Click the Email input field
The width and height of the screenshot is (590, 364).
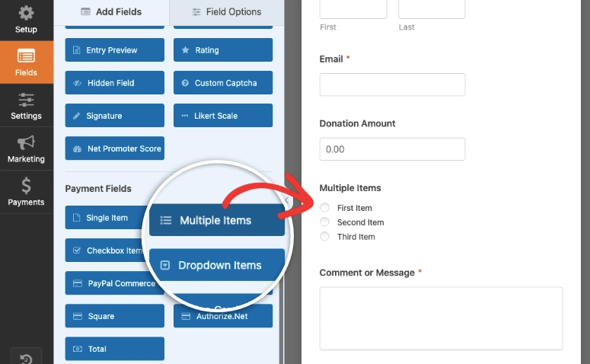coord(392,85)
